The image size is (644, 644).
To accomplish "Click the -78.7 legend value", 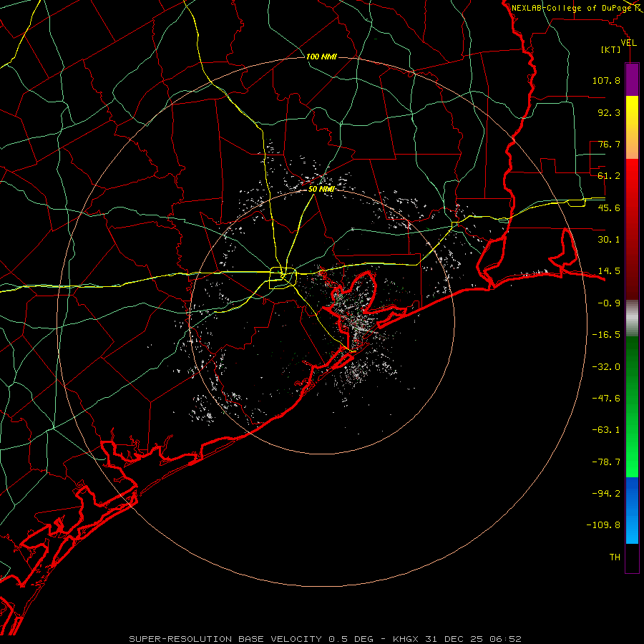I will coord(606,462).
